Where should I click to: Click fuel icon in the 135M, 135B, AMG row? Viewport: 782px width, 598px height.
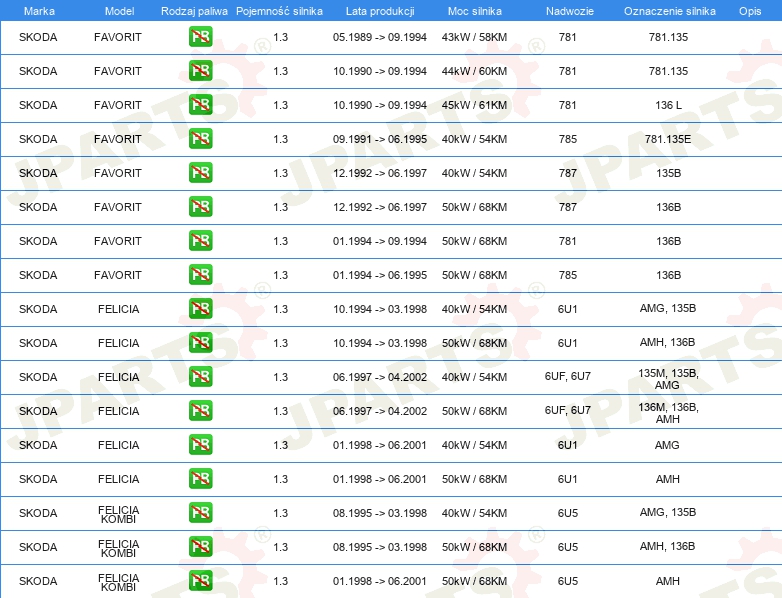(200, 377)
